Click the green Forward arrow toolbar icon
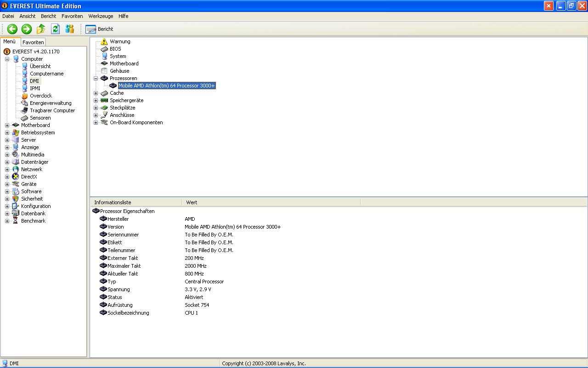This screenshot has width=588, height=368. pyautogui.click(x=27, y=29)
